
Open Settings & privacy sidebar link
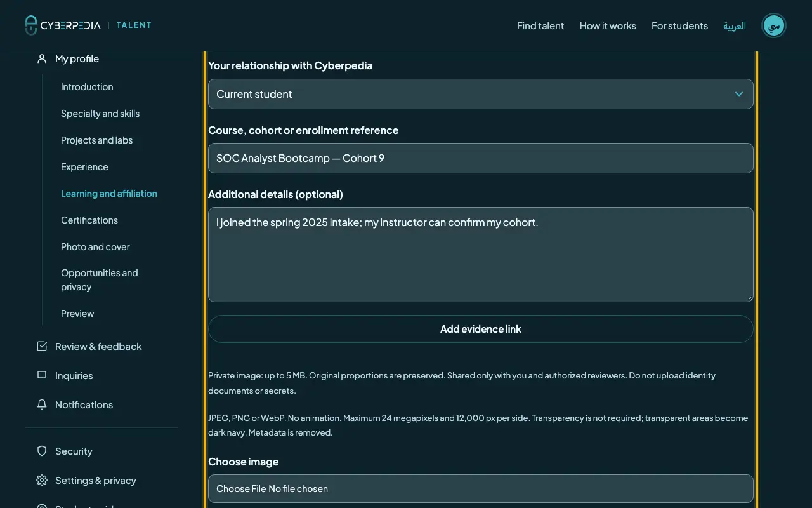pyautogui.click(x=96, y=480)
